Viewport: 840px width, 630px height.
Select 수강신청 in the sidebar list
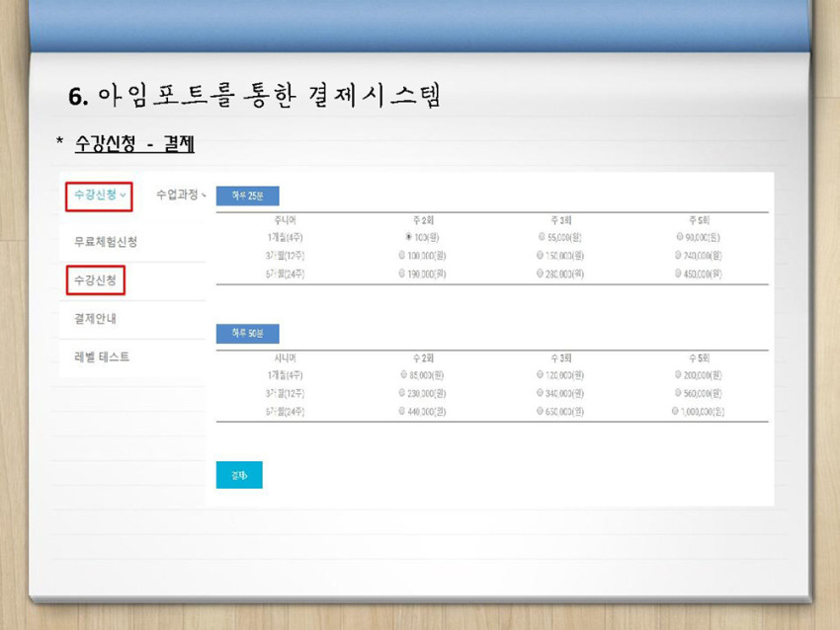point(95,279)
